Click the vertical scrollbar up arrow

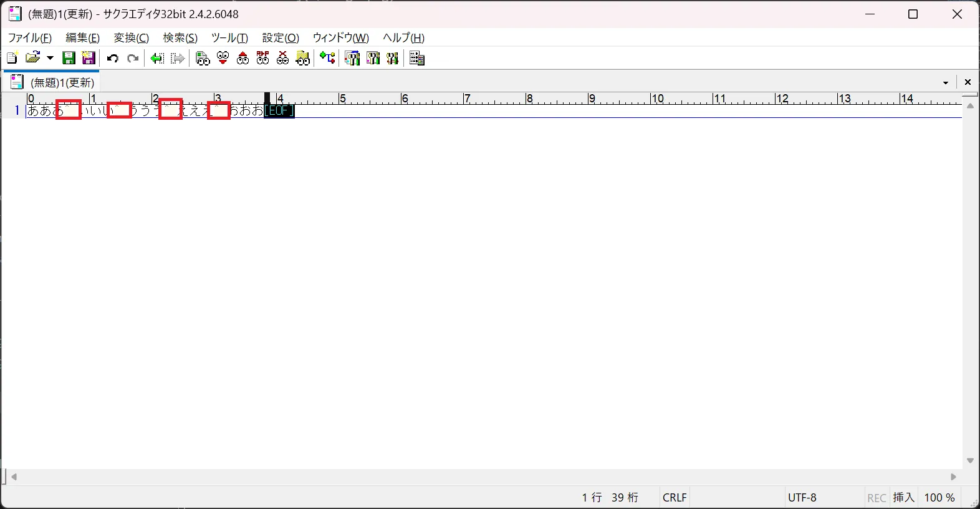(x=970, y=106)
